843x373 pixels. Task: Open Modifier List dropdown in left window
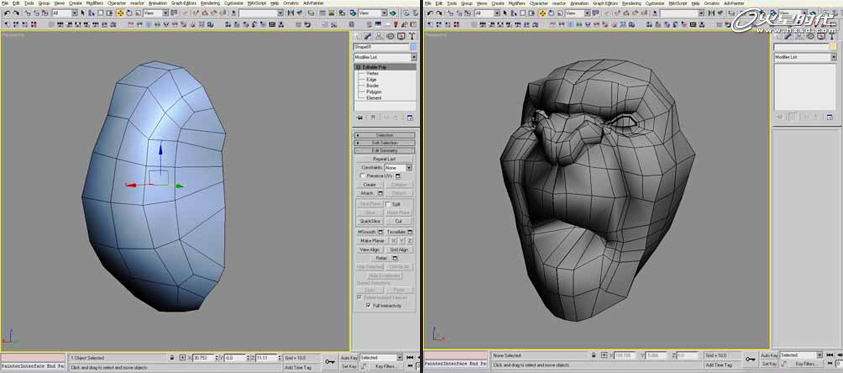click(385, 57)
